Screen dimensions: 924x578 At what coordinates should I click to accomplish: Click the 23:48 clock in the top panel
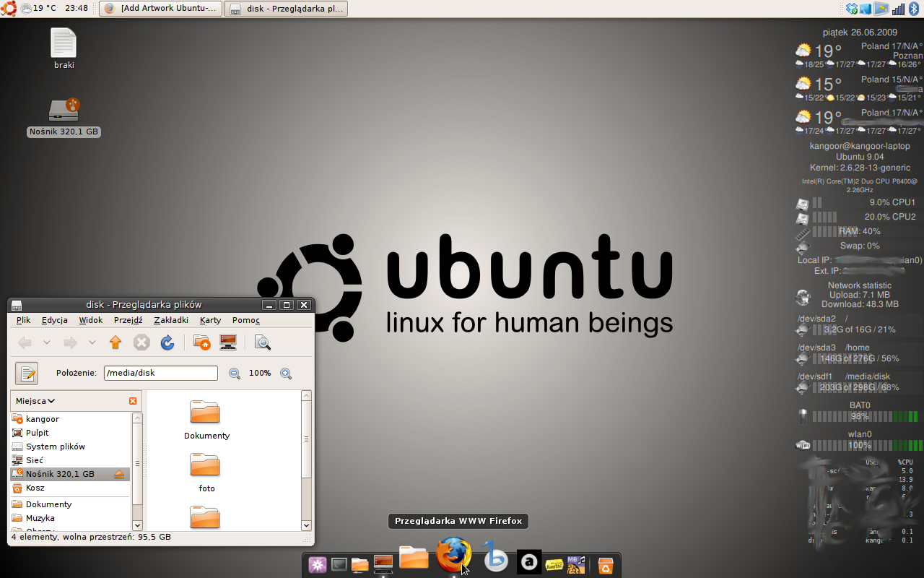77,9
